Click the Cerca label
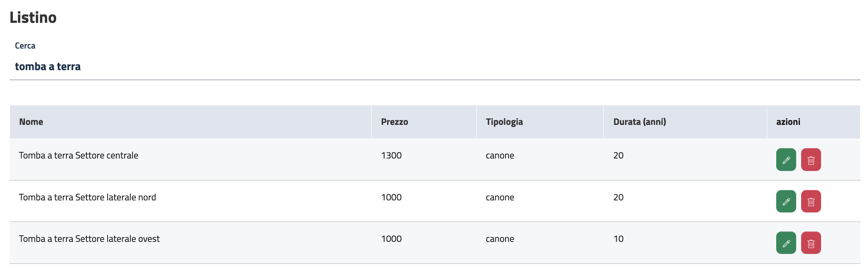 click(25, 46)
